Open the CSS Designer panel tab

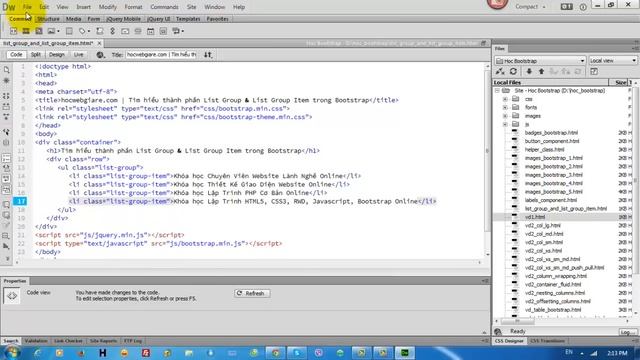(509, 341)
